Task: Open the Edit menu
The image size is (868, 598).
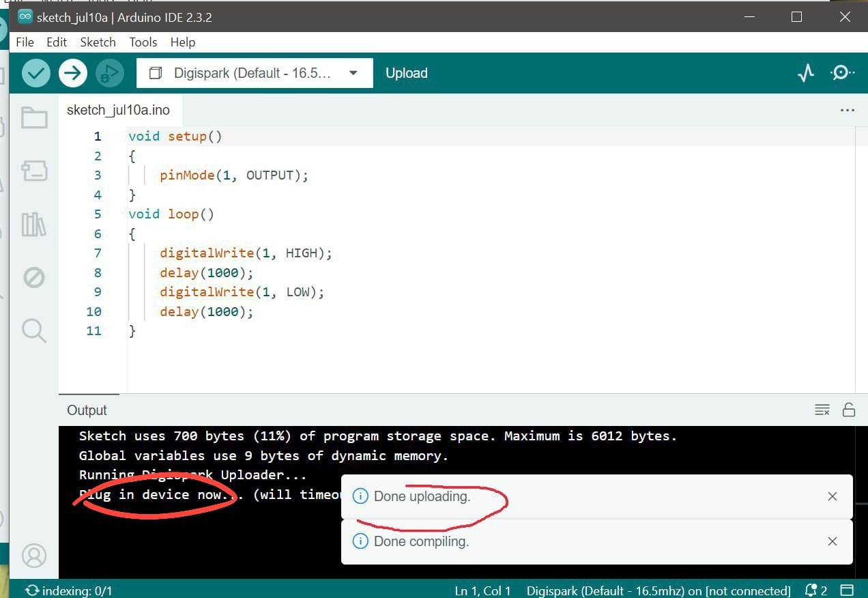Action: (x=57, y=42)
